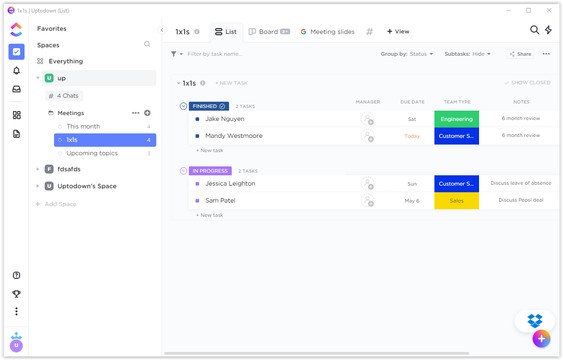The image size is (563, 360).
Task: Collapse the Finished status group
Action: (x=183, y=106)
